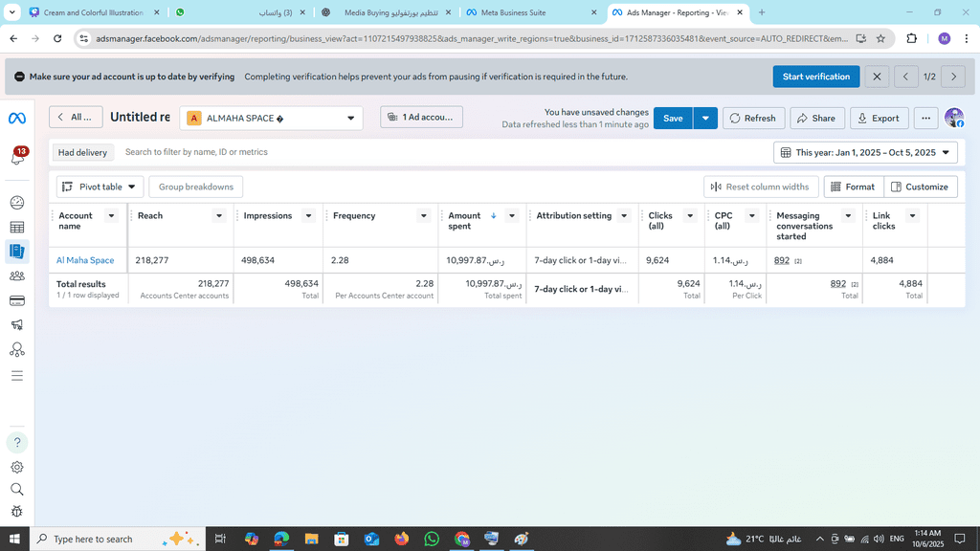Expand the ALMAHA SPACE account dropdown

click(271, 118)
